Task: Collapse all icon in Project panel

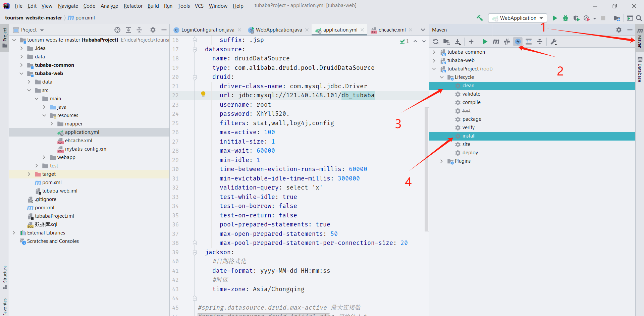Action: tap(139, 30)
